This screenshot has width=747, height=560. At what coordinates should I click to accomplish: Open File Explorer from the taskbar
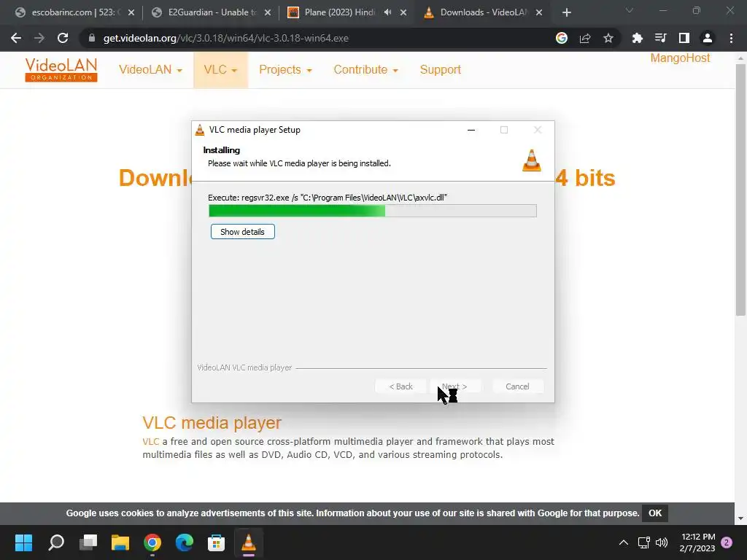point(120,542)
